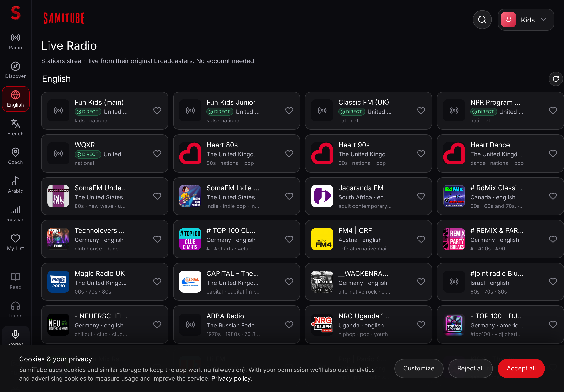Click #joint radio broadcast placeholder icon

pyautogui.click(x=454, y=282)
